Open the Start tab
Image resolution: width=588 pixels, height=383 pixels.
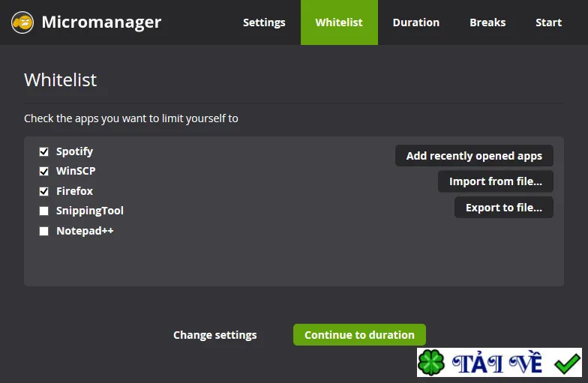coord(549,22)
